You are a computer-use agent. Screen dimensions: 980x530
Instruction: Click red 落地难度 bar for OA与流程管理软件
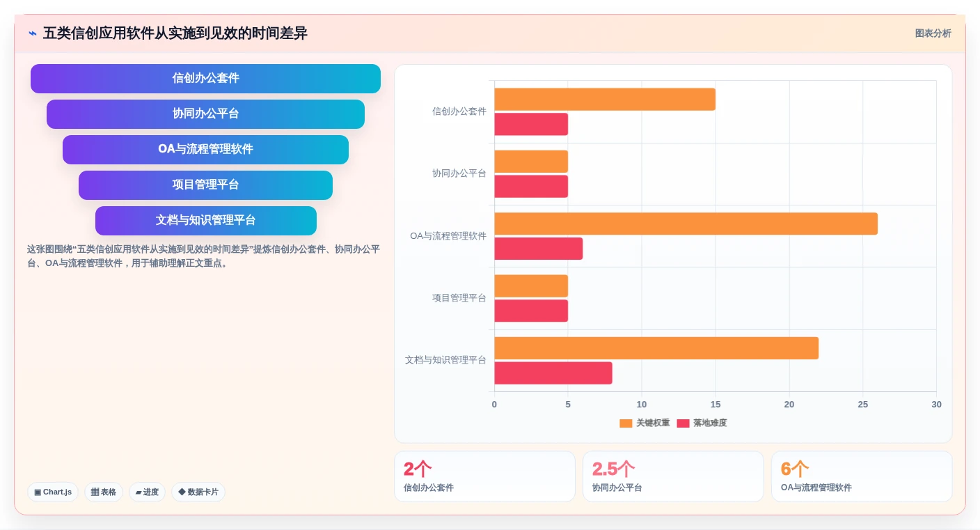539,249
